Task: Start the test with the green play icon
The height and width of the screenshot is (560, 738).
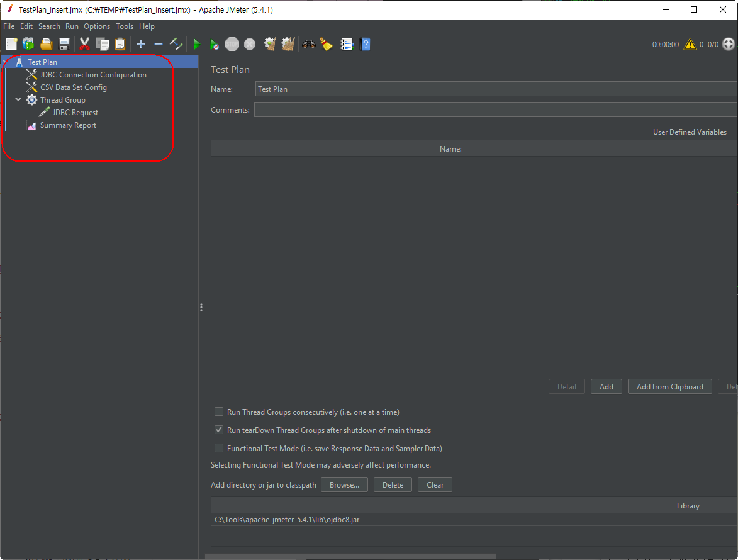Action: point(197,44)
